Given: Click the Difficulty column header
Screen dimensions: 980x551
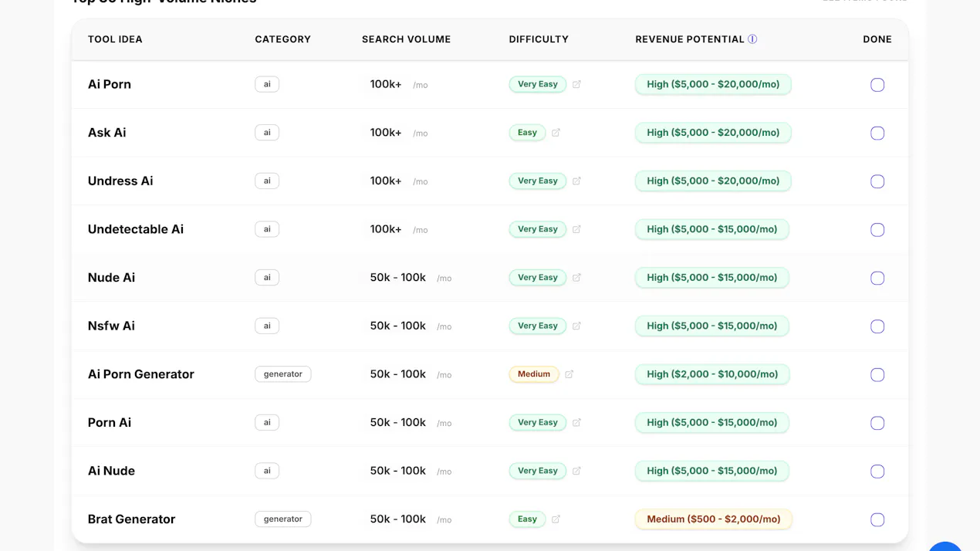Looking at the screenshot, I should [x=539, y=39].
